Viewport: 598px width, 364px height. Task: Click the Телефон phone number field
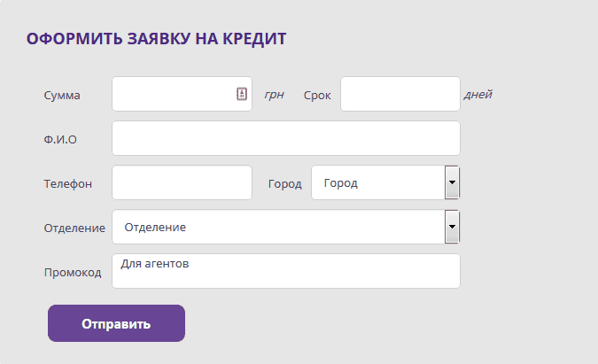(x=182, y=182)
